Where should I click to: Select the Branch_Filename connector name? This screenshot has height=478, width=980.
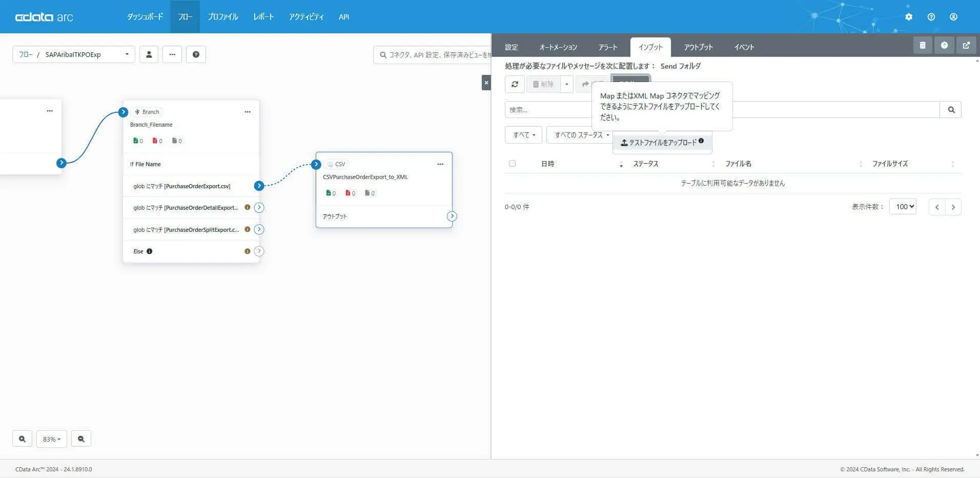click(151, 125)
